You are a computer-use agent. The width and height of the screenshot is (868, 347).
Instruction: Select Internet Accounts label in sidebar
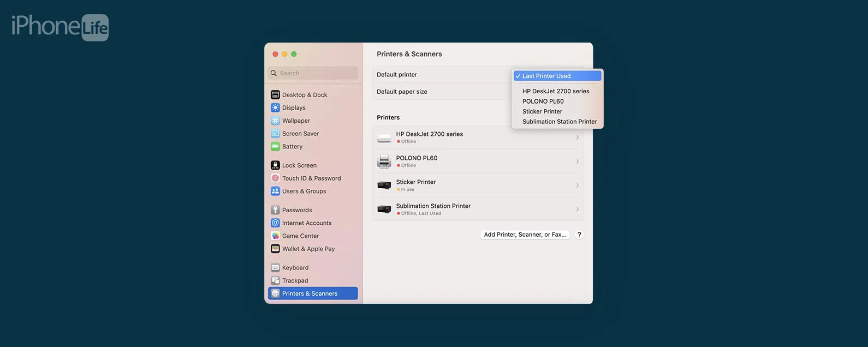(307, 223)
